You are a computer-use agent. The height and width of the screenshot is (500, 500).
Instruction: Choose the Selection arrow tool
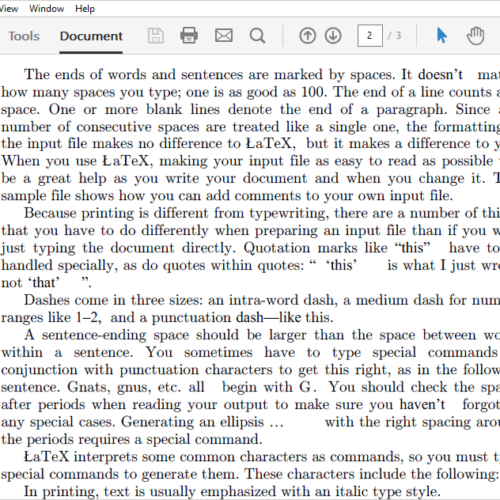tap(442, 36)
